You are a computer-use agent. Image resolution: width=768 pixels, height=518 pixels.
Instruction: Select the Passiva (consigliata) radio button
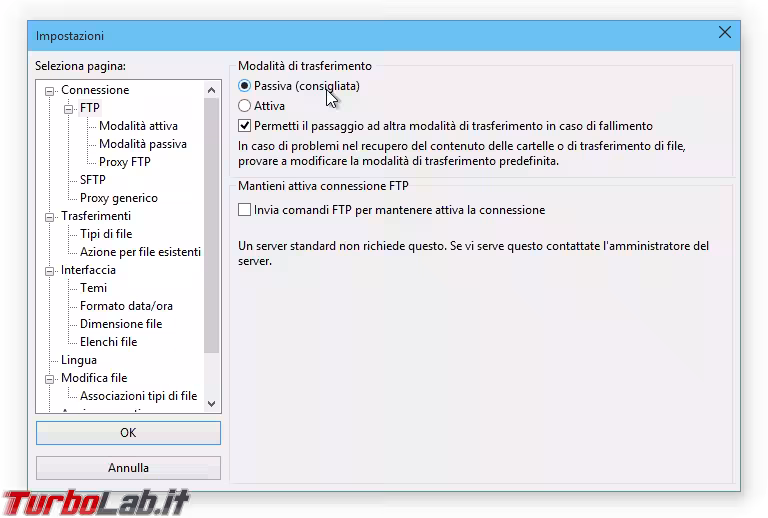point(245,86)
